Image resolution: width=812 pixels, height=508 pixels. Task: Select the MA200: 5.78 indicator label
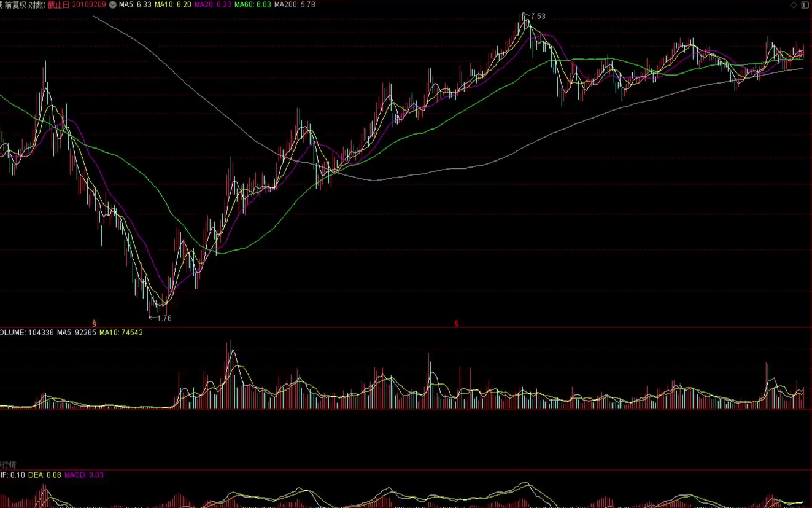tap(295, 5)
